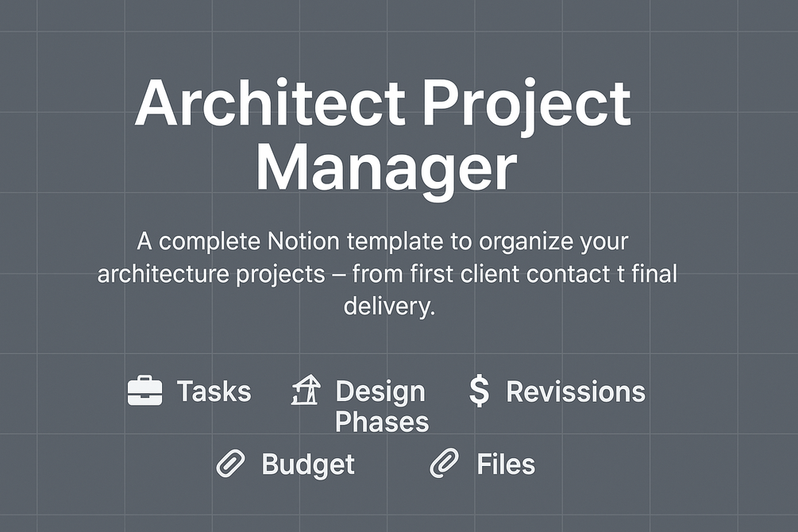Open the Revissions feature label

(x=576, y=392)
